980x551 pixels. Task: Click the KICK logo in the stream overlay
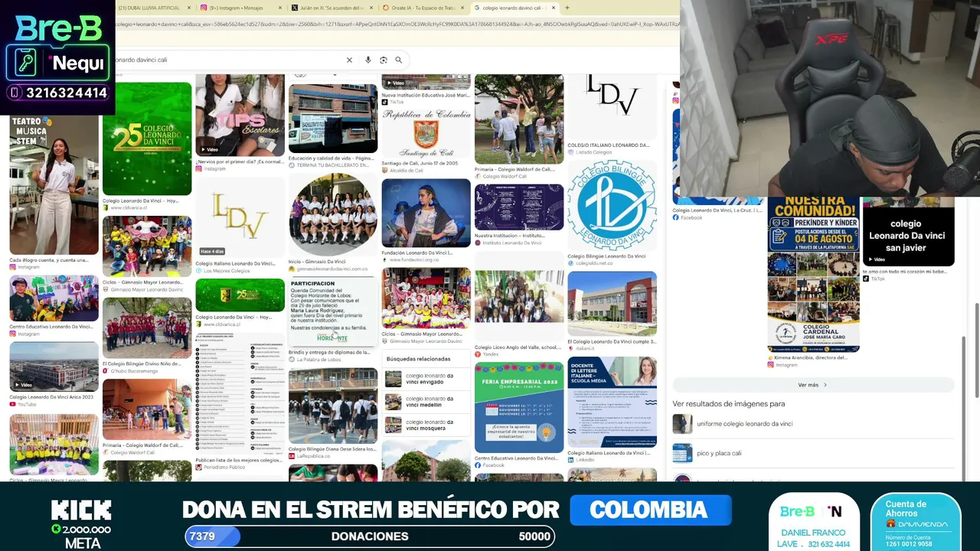coord(81,510)
